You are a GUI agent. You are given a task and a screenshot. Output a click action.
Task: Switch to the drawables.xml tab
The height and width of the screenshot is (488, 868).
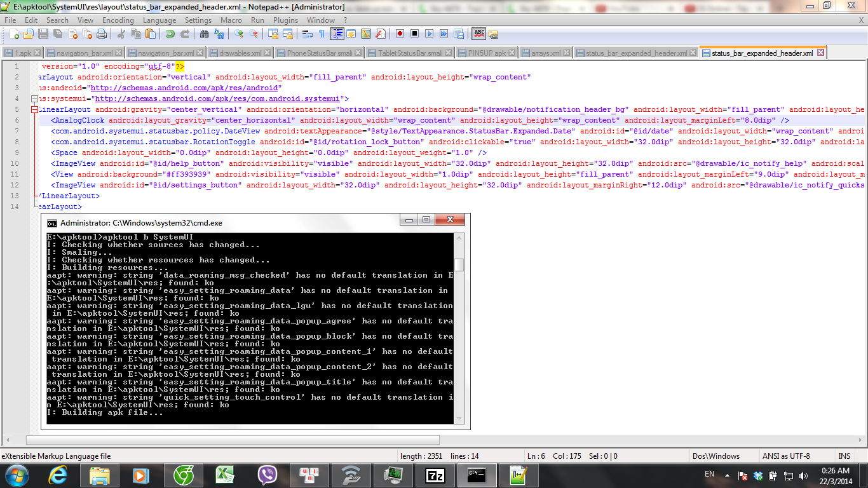pyautogui.click(x=240, y=53)
